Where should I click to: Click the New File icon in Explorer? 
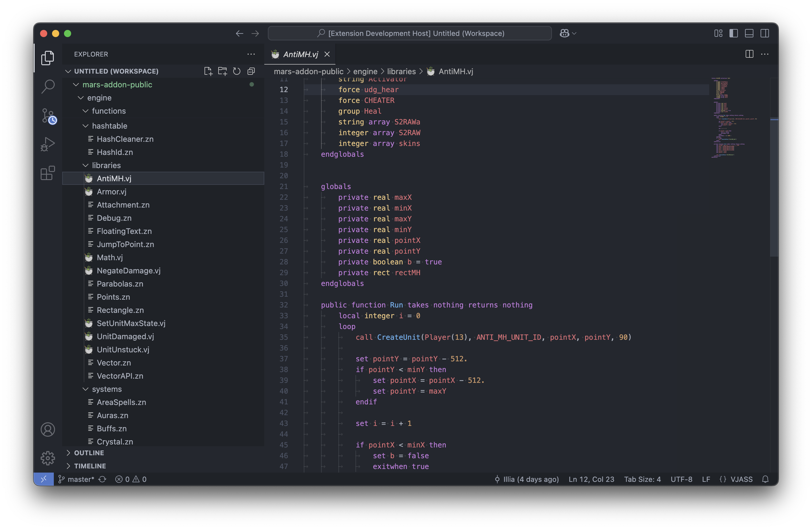(x=208, y=71)
